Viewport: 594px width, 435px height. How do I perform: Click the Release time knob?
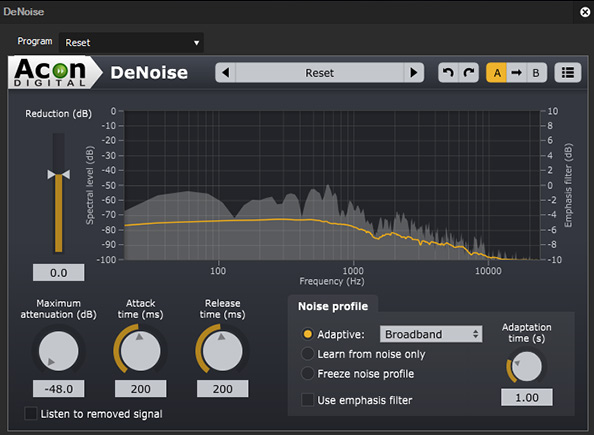tap(222, 351)
